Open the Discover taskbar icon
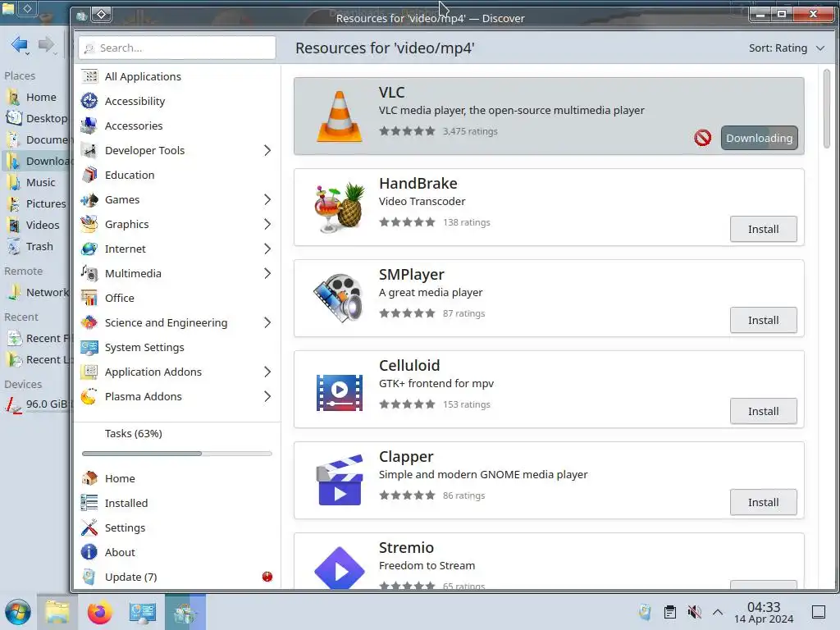The image size is (840, 630). tap(185, 612)
